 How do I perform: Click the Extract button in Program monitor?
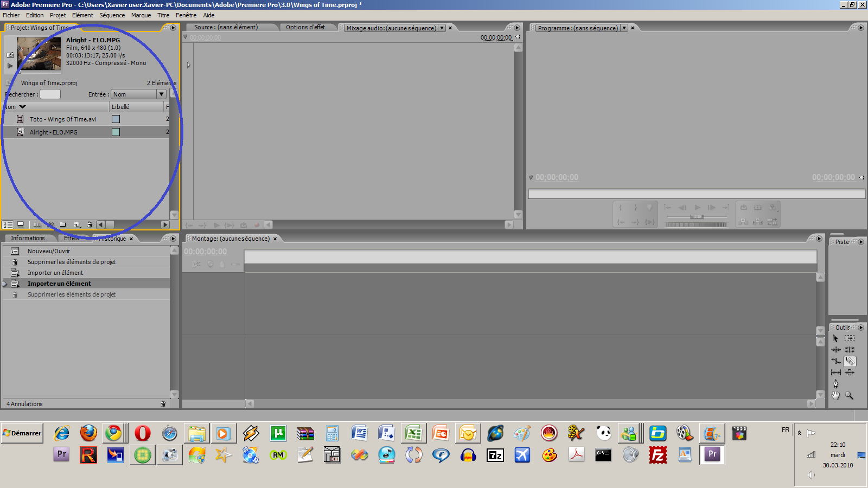pos(757,221)
